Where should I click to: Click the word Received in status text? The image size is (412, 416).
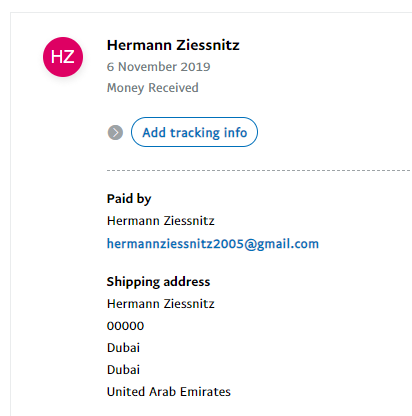173,88
